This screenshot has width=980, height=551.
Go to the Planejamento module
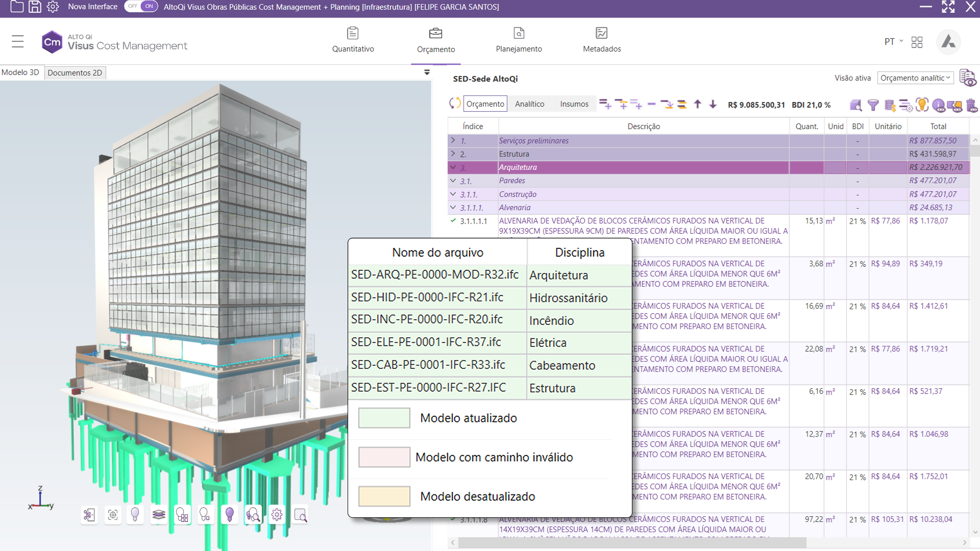pos(519,40)
